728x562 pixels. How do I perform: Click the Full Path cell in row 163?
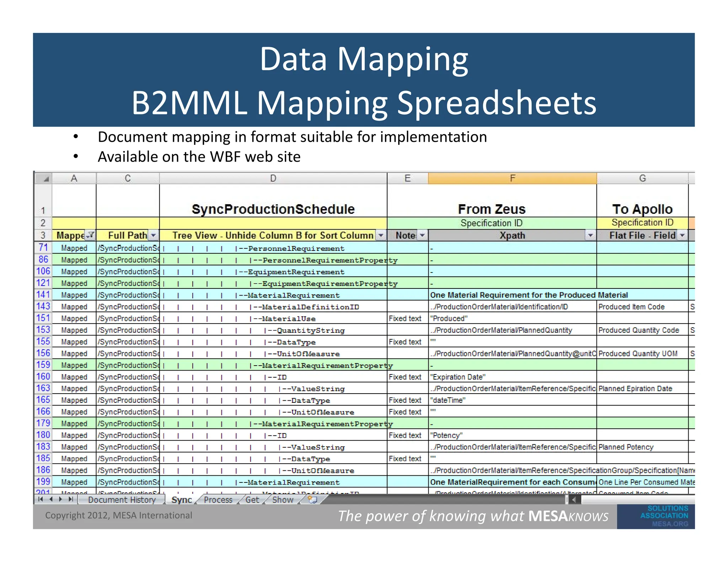coord(128,388)
